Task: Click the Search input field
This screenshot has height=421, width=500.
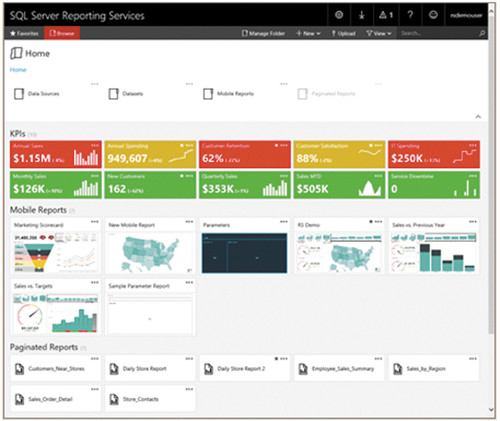Action: pos(438,33)
